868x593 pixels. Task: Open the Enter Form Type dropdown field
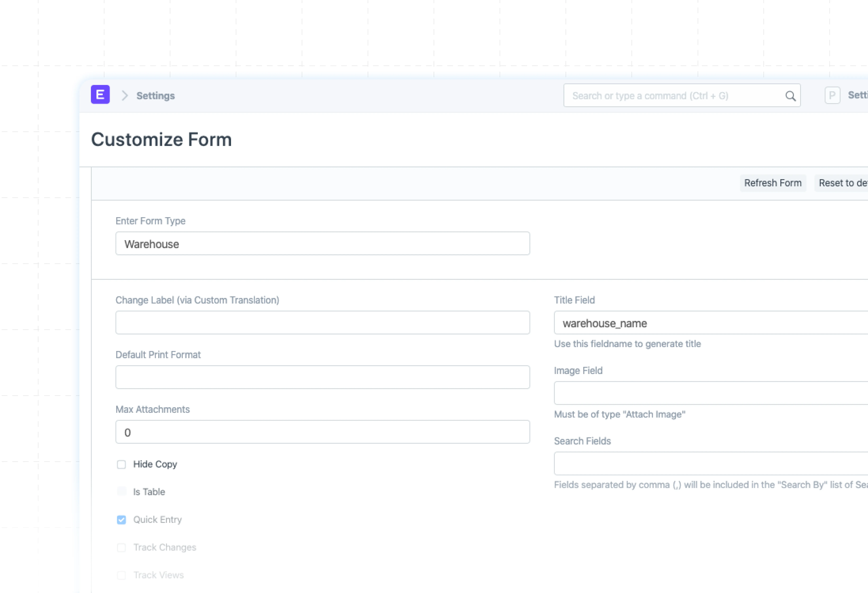(x=322, y=244)
